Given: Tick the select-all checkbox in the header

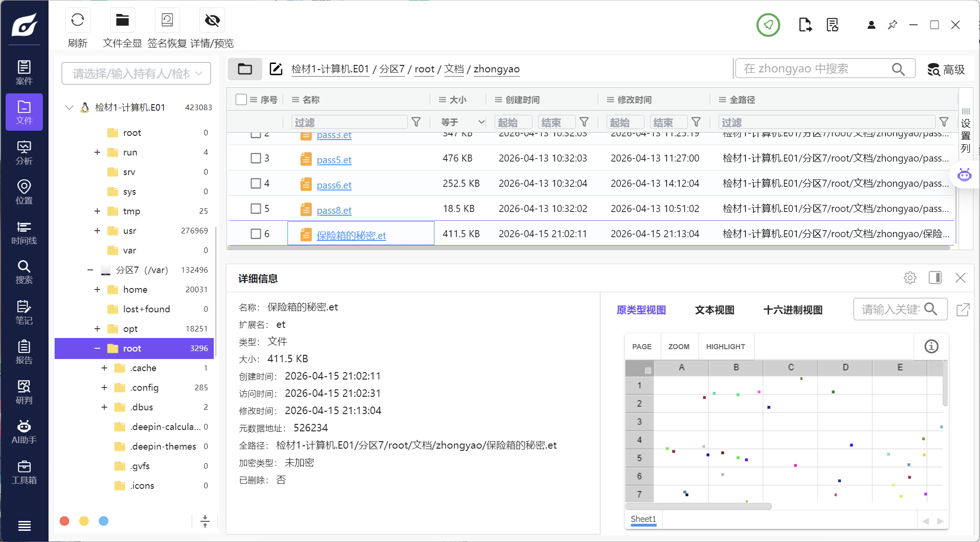Looking at the screenshot, I should [x=241, y=99].
